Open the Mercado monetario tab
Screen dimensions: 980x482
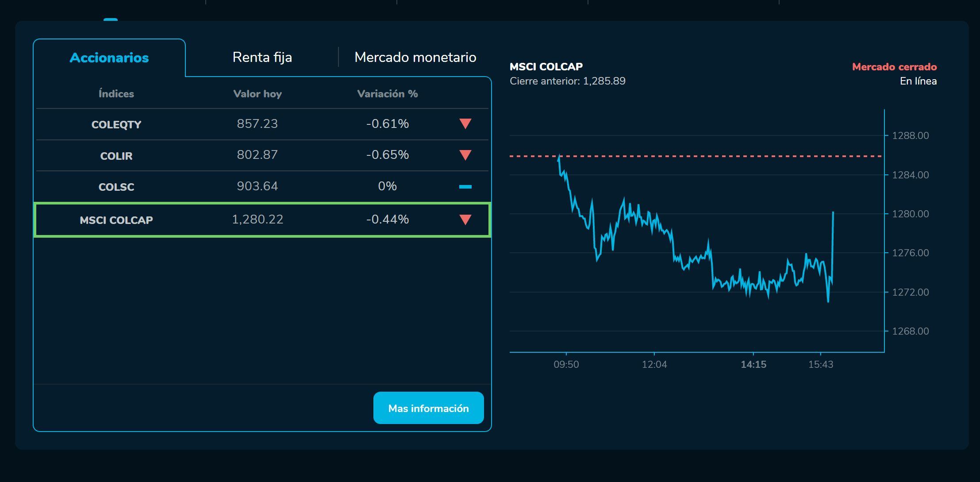point(415,57)
